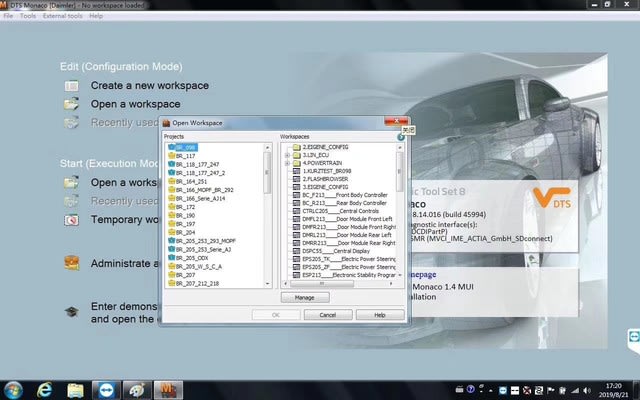This screenshot has width=640, height=400.
Task: Open the Help menu
Action: 96,16
